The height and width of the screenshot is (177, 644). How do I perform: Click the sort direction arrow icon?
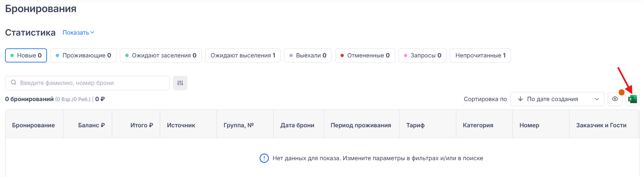tap(520, 99)
